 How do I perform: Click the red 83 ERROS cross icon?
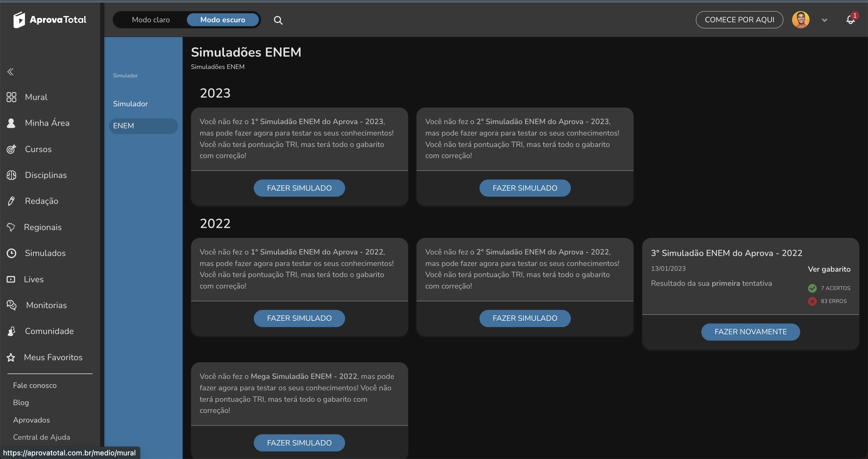[x=812, y=301]
